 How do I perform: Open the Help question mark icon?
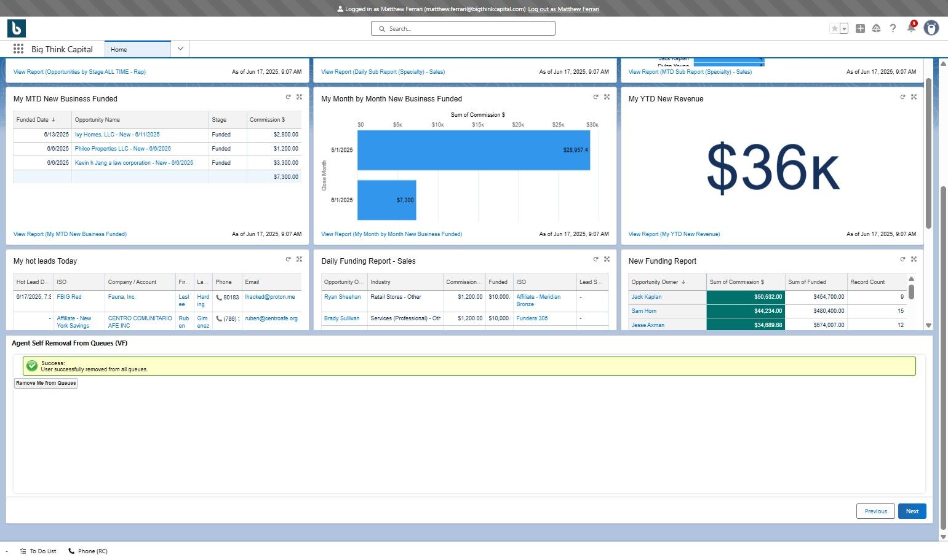point(893,28)
